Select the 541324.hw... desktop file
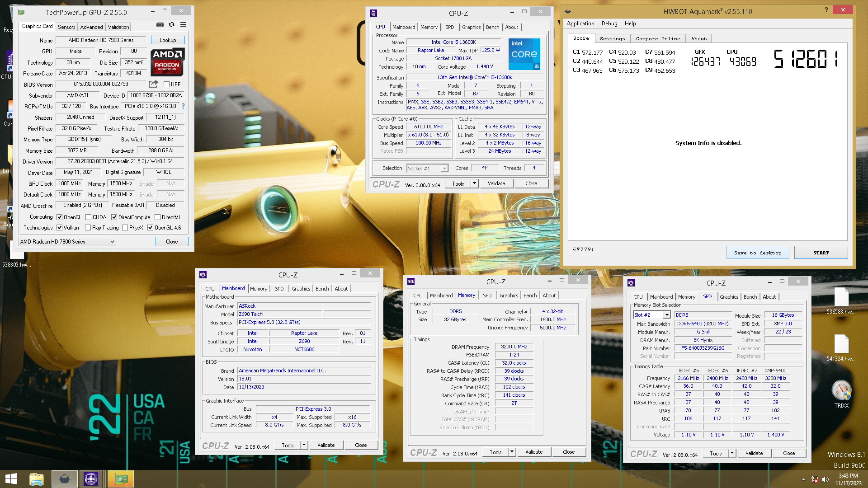Image resolution: width=868 pixels, height=488 pixels. coord(841,348)
